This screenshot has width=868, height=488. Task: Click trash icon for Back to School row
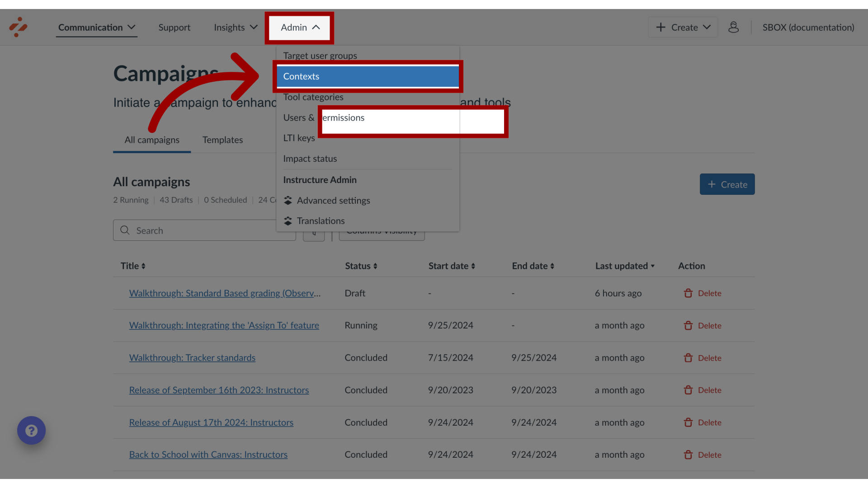[x=688, y=455]
